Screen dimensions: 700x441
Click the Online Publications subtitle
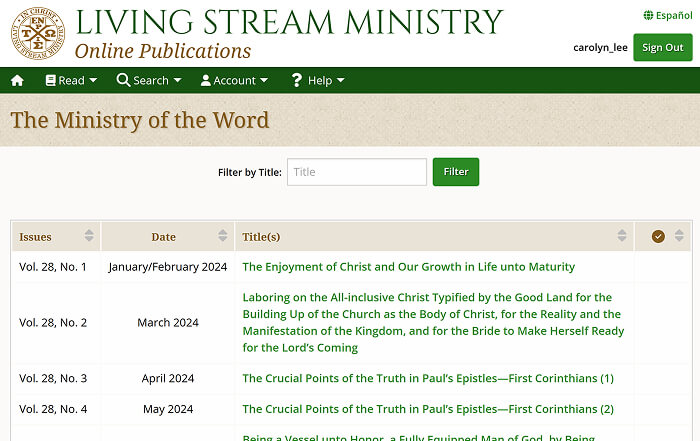(x=163, y=51)
